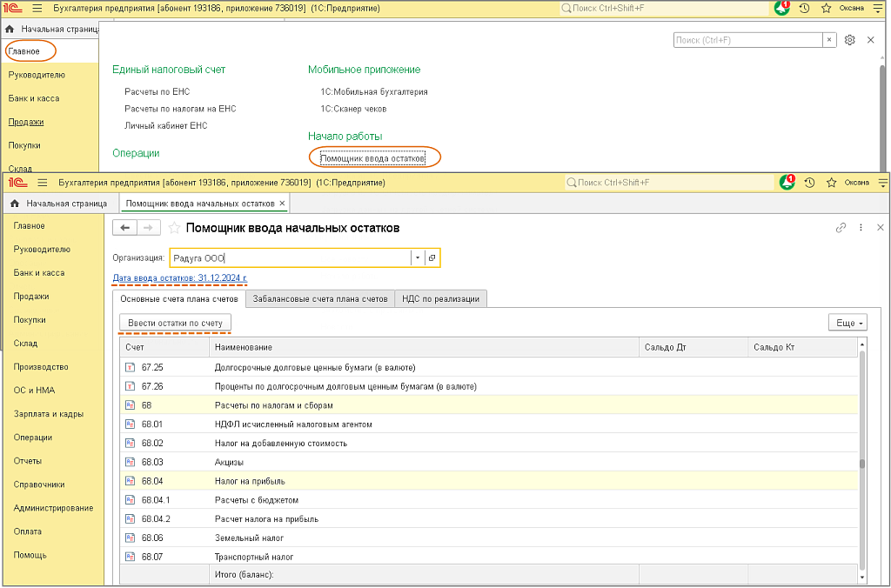Open the ОС и НМА section
The width and height of the screenshot is (891, 588).
pos(34,391)
